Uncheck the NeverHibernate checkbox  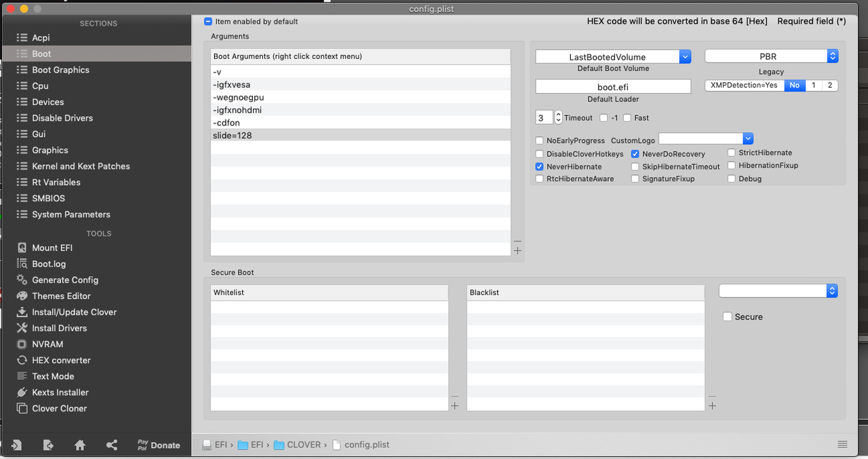(x=540, y=167)
